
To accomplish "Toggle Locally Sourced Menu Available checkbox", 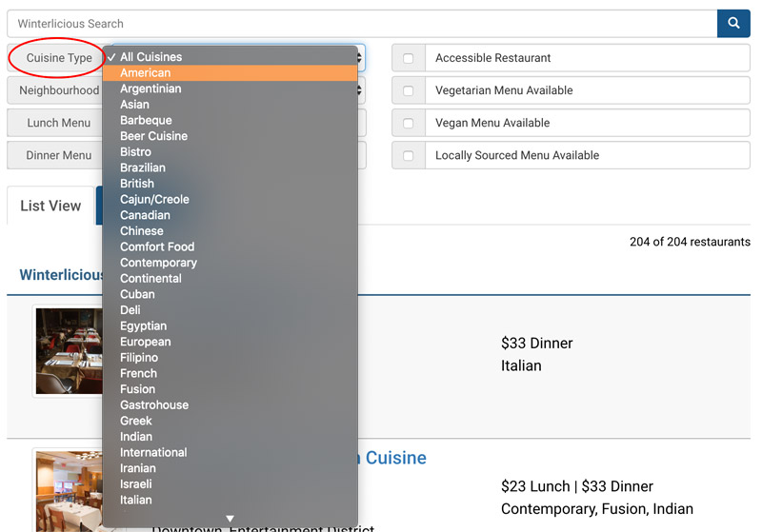I will coord(409,156).
